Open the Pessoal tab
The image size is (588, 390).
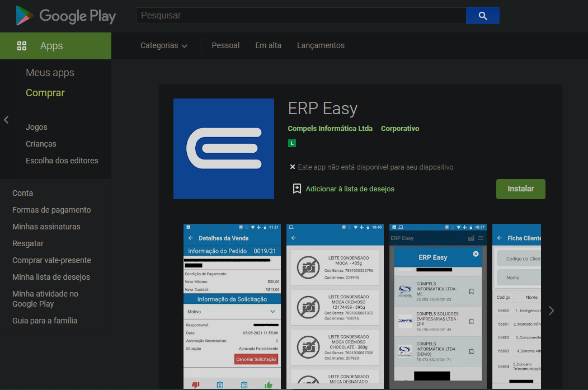(x=225, y=45)
